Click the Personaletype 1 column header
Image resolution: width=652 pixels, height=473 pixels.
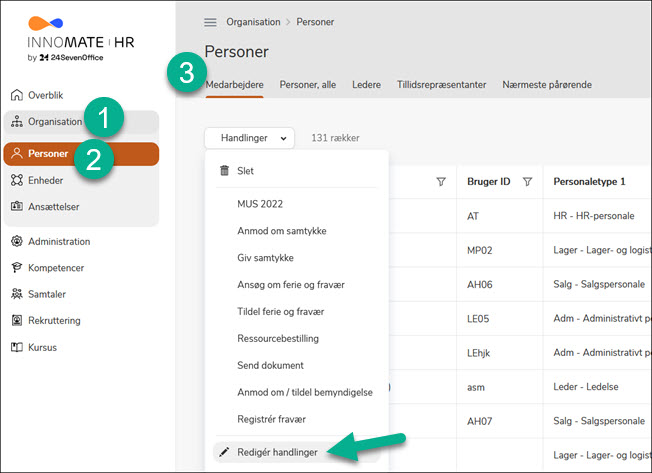[588, 182]
